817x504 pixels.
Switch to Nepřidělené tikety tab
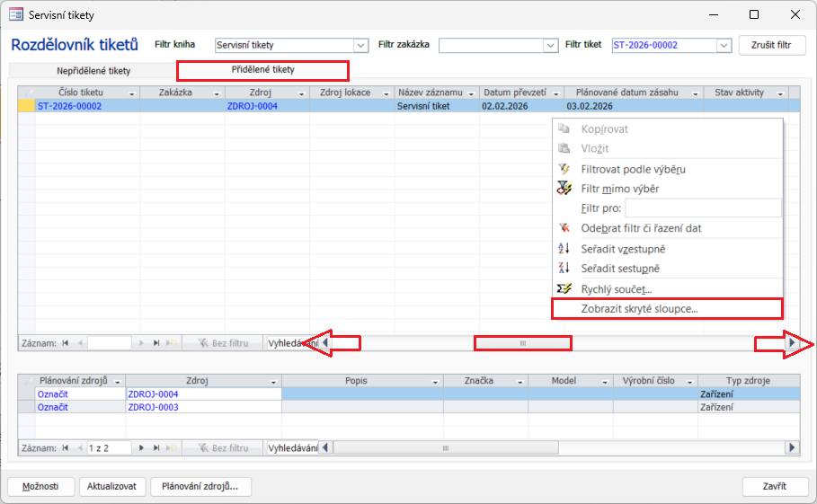[x=93, y=70]
